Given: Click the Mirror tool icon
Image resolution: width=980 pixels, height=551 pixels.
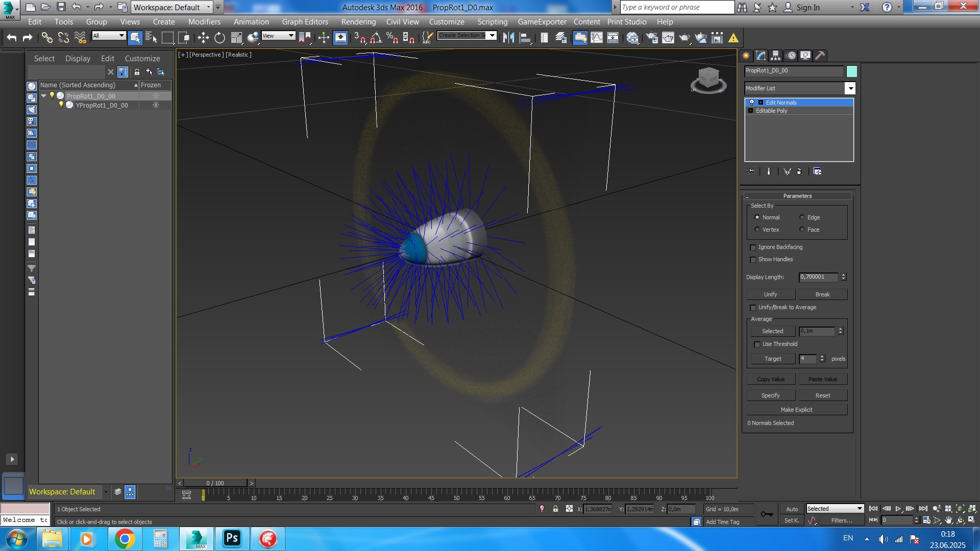Looking at the screenshot, I should pos(508,38).
